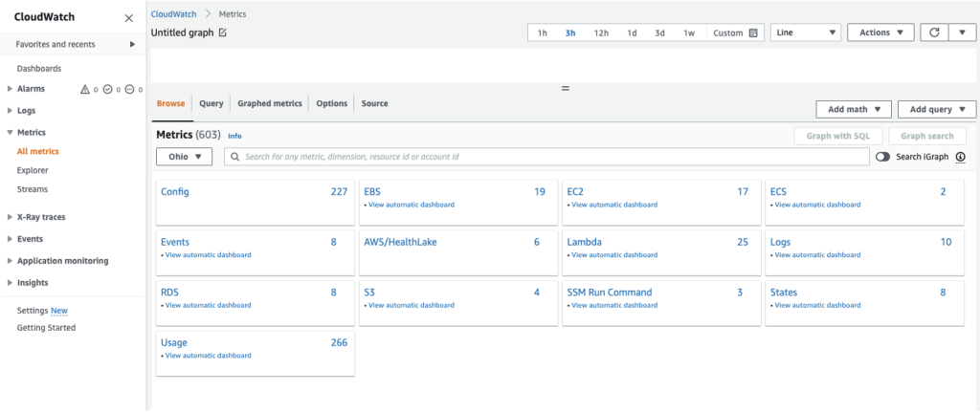This screenshot has height=413, width=980.
Task: Toggle the Search iGraph switch
Action: 882,157
